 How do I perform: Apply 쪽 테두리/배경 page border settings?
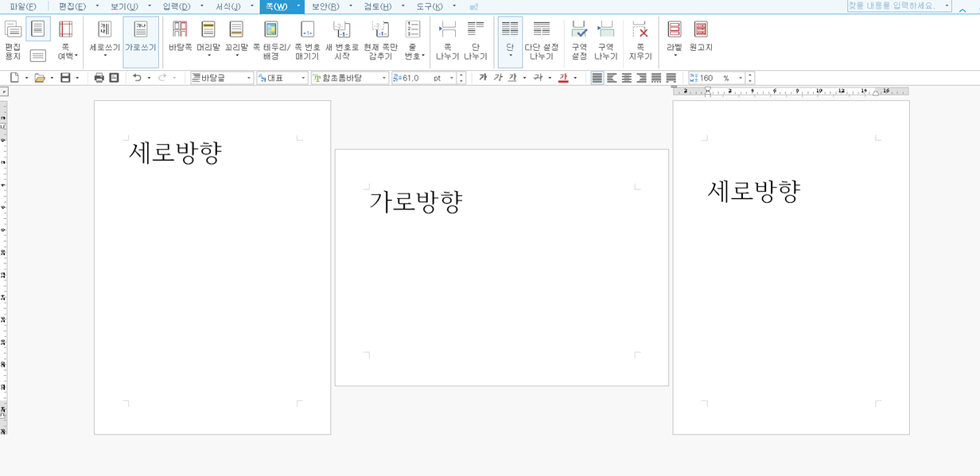pos(271,41)
